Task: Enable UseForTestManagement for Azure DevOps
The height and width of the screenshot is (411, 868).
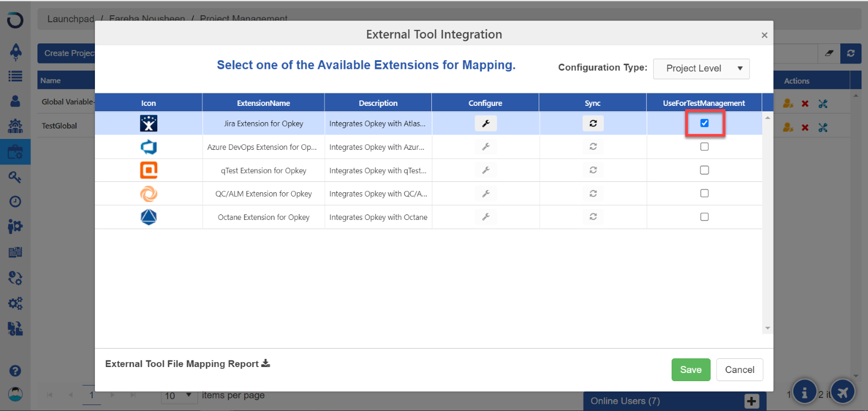Action: pyautogui.click(x=704, y=147)
